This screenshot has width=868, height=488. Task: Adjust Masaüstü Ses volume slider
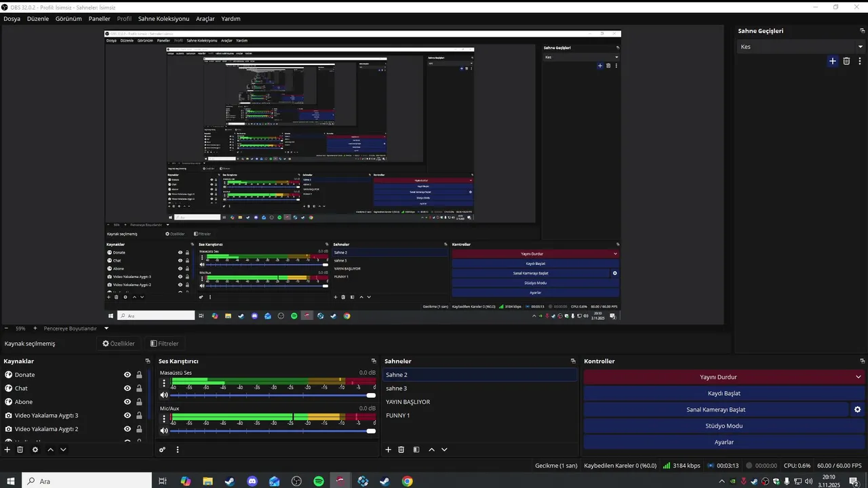coord(273,395)
